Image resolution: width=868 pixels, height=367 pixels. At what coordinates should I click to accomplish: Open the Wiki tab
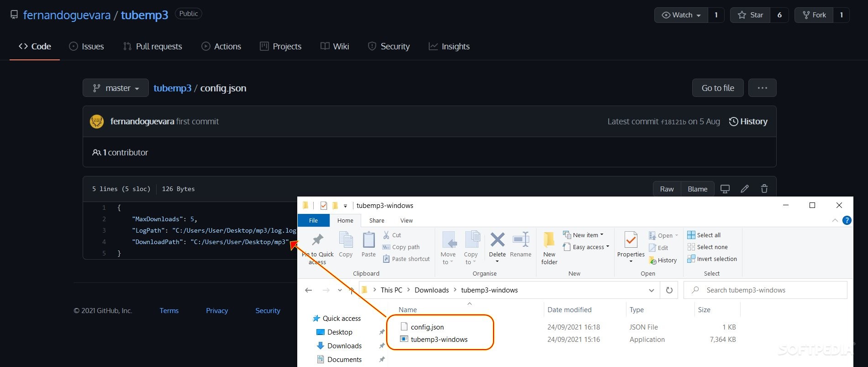coord(335,46)
